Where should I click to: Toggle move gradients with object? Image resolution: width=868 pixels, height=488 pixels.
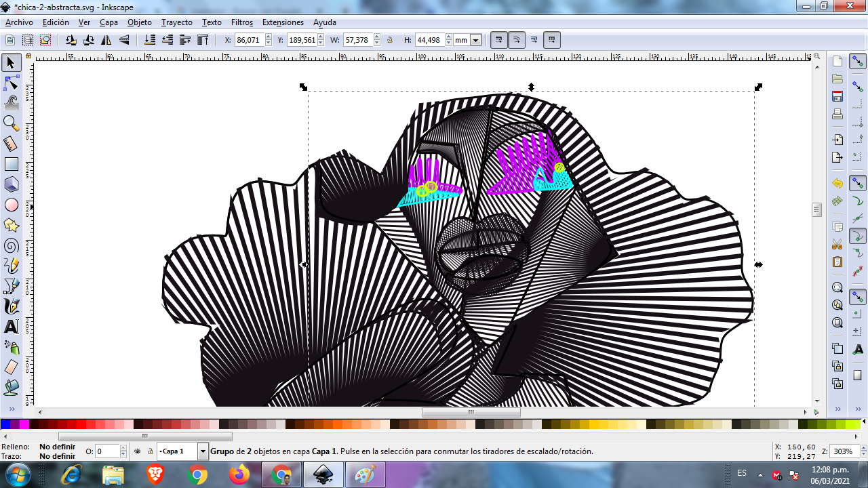click(x=534, y=40)
